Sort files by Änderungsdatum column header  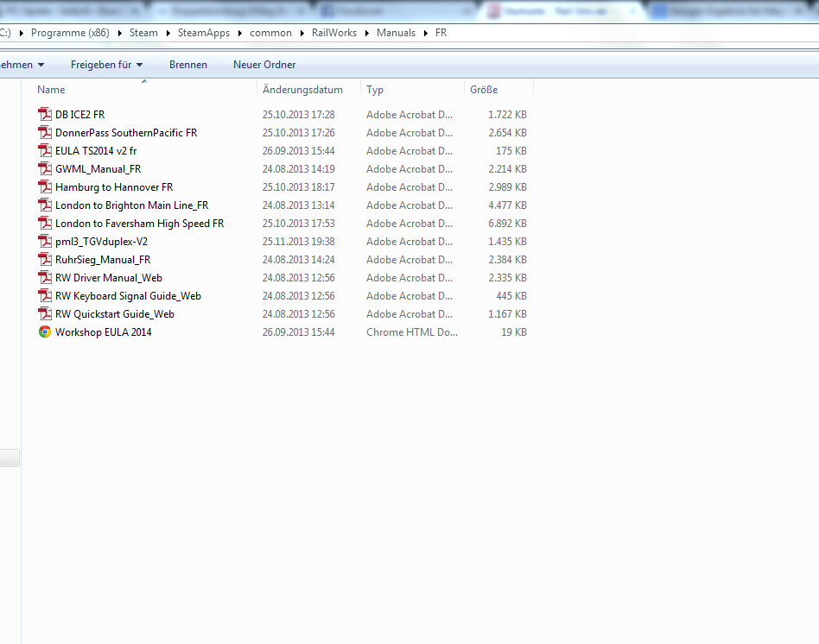coord(302,89)
